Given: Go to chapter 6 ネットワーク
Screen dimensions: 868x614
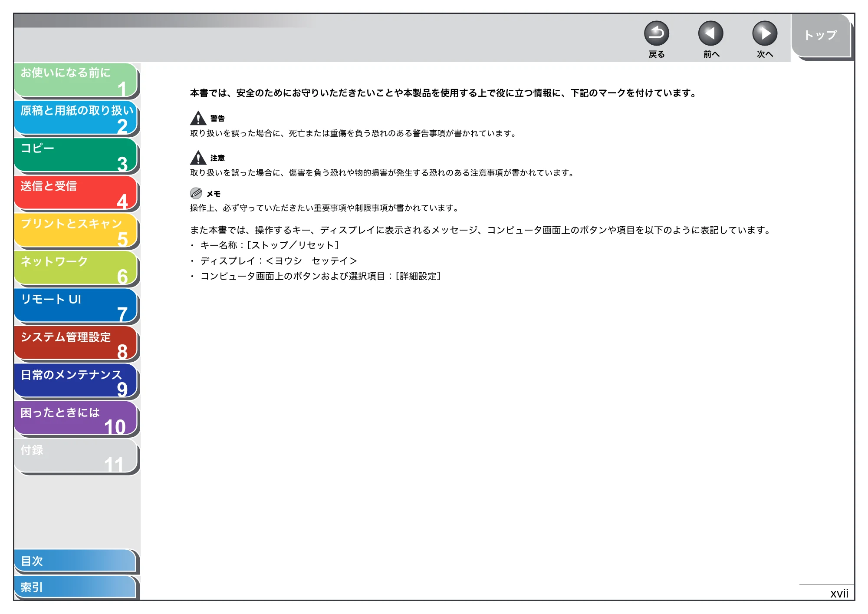Looking at the screenshot, I should [76, 268].
